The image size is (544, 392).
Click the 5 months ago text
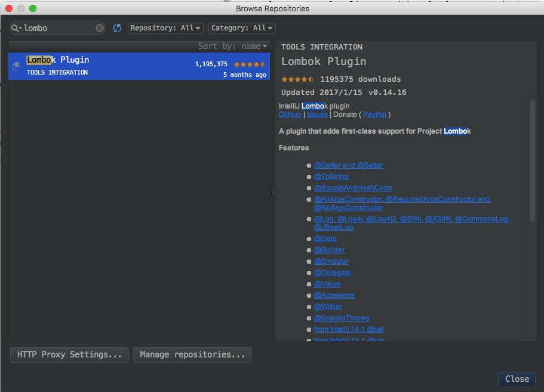(245, 75)
